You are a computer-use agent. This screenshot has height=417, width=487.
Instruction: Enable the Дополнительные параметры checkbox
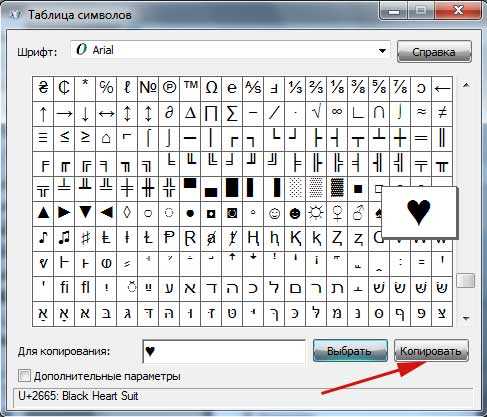pyautogui.click(x=24, y=376)
